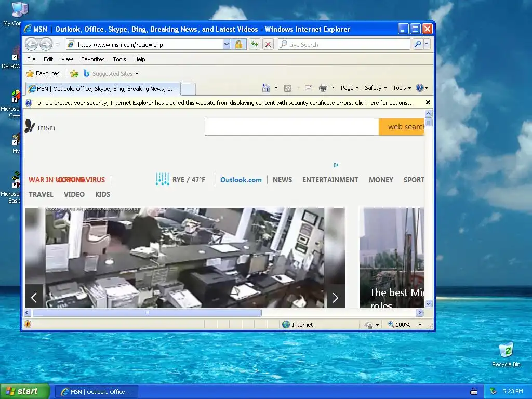
Task: Click the address bar URL field
Action: click(x=145, y=45)
